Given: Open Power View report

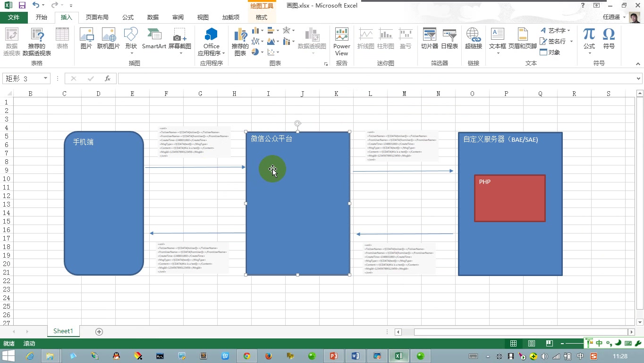Looking at the screenshot, I should [x=341, y=42].
